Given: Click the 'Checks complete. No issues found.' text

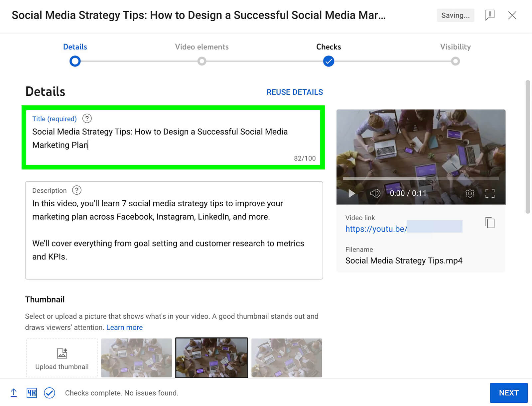Looking at the screenshot, I should coord(122,393).
